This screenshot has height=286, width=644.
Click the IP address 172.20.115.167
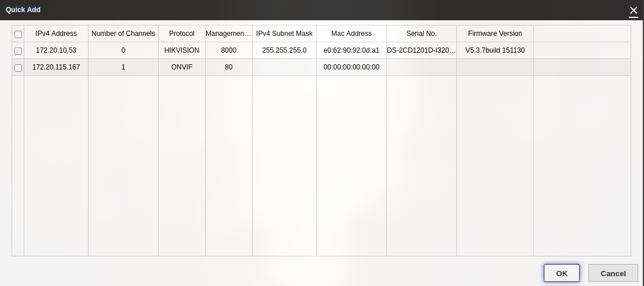pos(56,67)
